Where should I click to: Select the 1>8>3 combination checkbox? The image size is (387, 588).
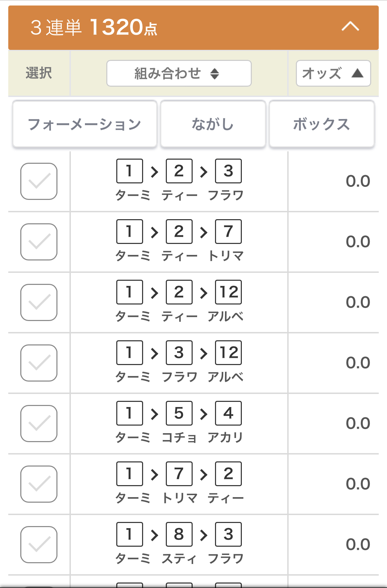point(39,545)
